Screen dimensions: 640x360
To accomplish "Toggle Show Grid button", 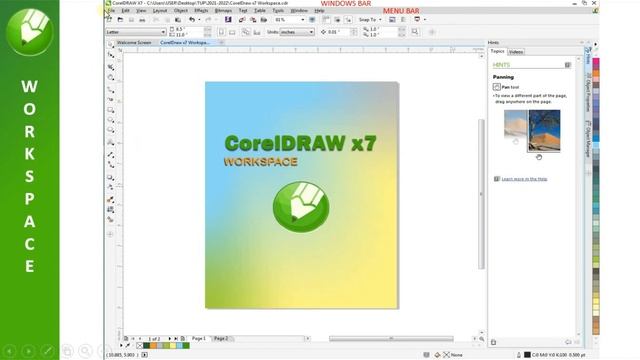I will [337, 20].
